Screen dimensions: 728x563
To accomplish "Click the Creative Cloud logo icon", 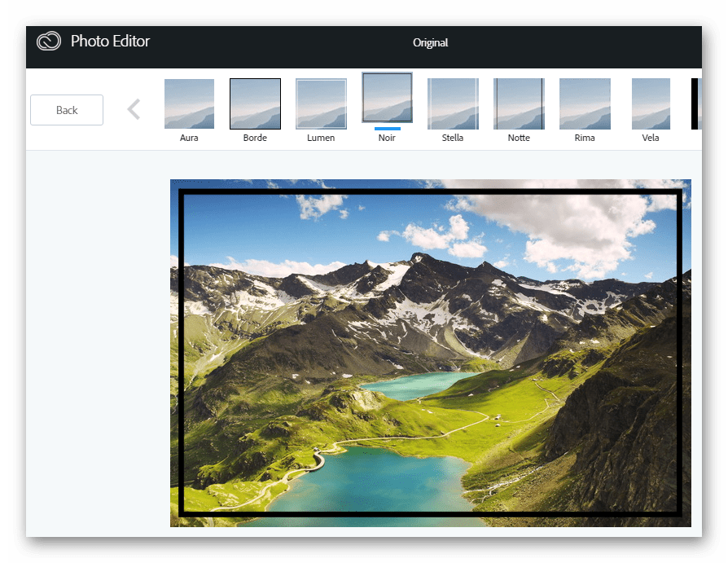I will pos(49,41).
